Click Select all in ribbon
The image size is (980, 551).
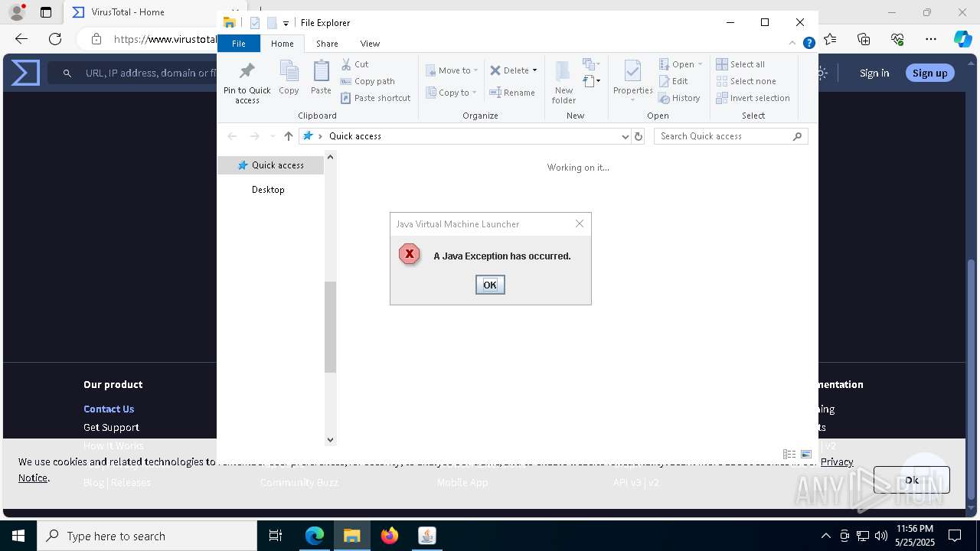pyautogui.click(x=740, y=64)
